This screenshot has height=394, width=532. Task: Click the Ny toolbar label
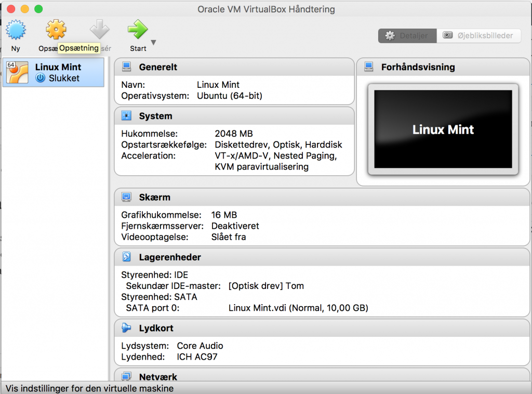pyautogui.click(x=16, y=48)
